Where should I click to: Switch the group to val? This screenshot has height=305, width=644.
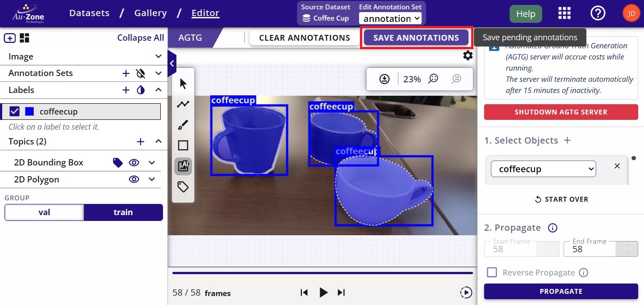tap(44, 212)
